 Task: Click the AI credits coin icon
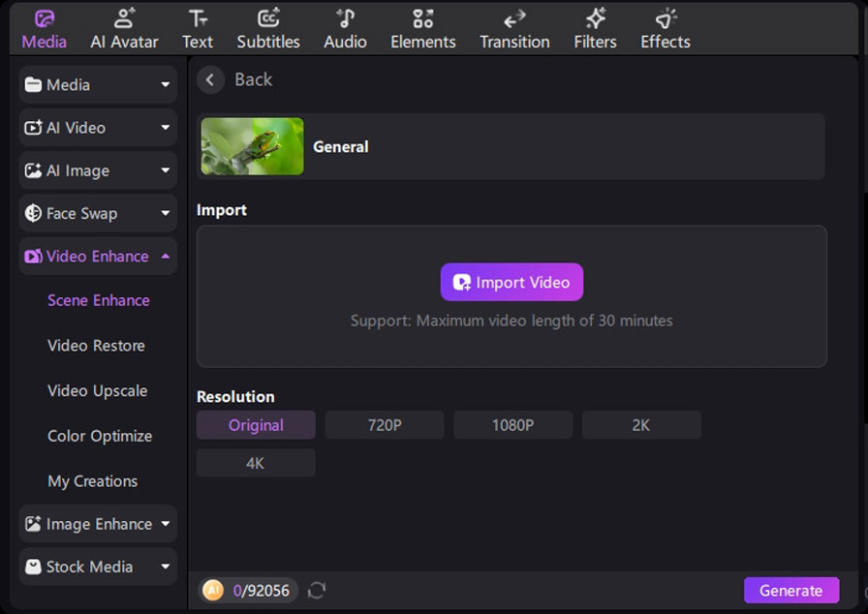212,590
